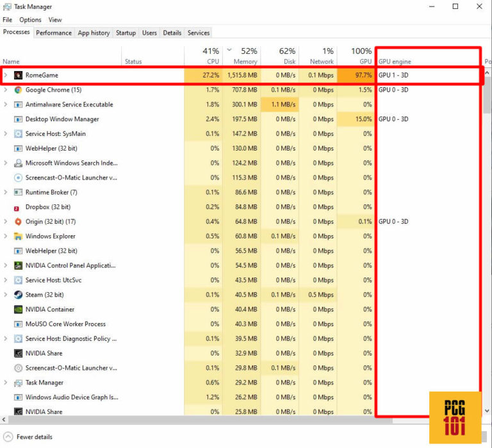Sort processes by Memory column

click(242, 56)
